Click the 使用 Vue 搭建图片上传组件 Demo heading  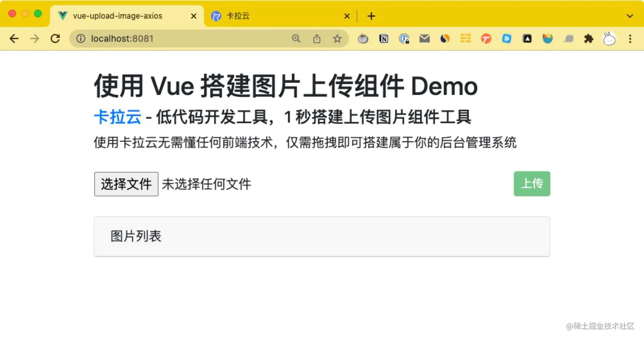click(286, 86)
